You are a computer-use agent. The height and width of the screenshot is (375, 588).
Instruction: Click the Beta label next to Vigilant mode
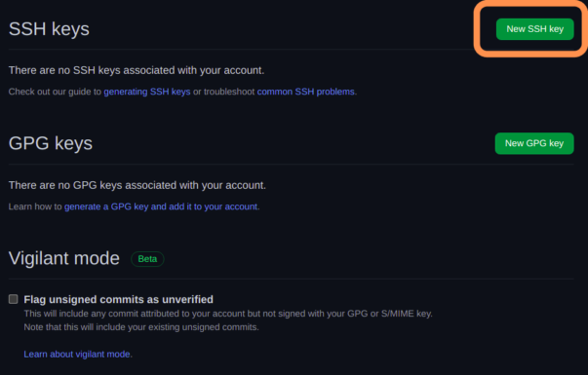[147, 259]
